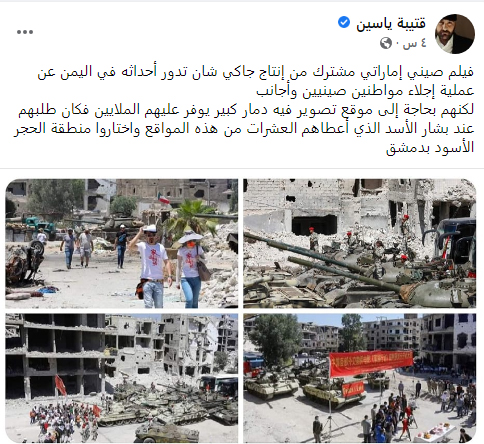Screen dimensions: 484x444
Task: Open the three-dots post options menu
Action: click(25, 32)
